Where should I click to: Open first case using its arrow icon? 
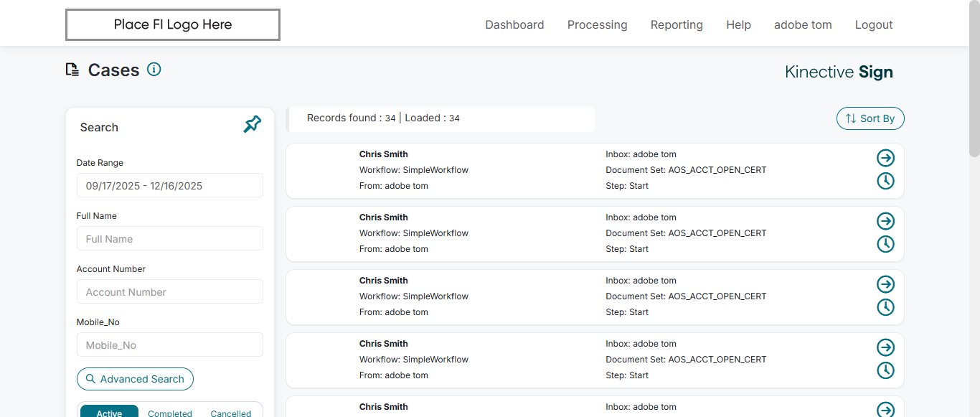click(885, 158)
